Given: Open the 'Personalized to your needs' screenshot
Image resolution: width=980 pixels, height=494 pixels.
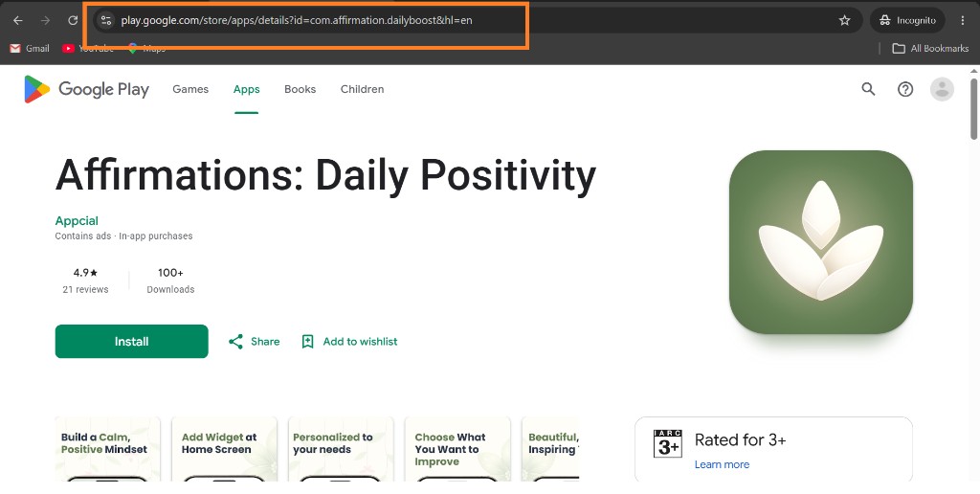Looking at the screenshot, I should pyautogui.click(x=341, y=449).
